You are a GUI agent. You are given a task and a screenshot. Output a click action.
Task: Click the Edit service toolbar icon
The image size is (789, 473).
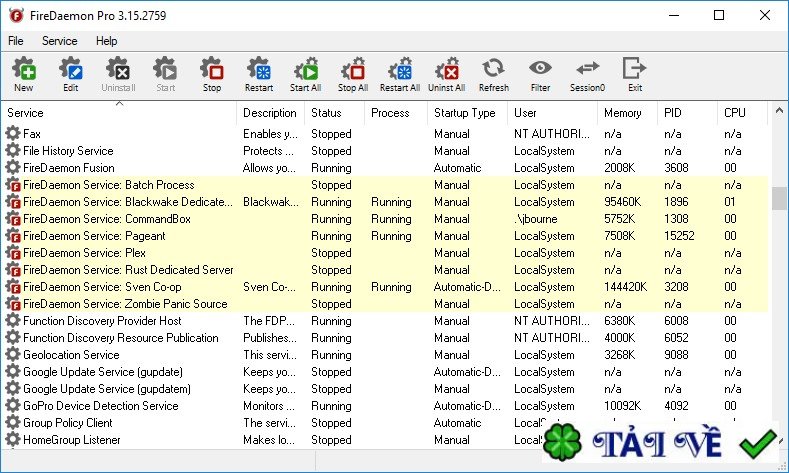(70, 68)
